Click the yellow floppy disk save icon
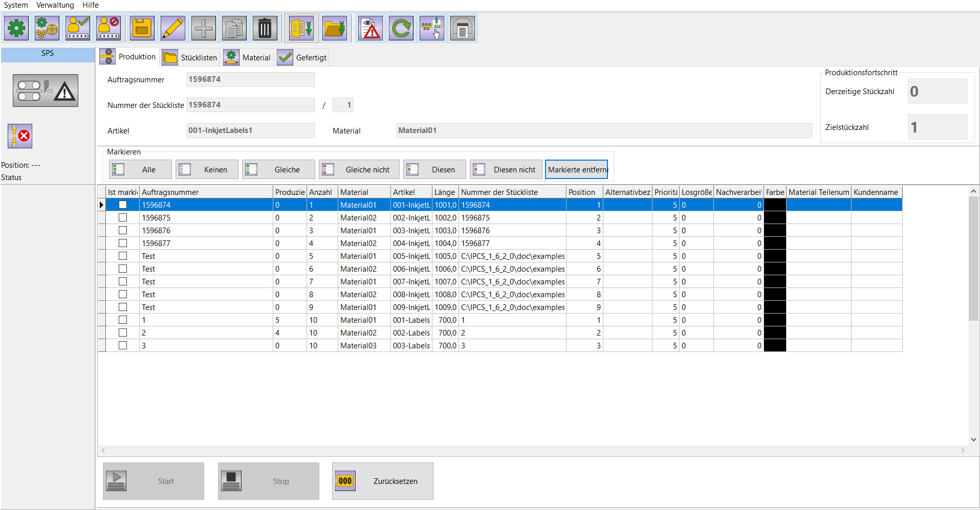The height and width of the screenshot is (510, 980). click(x=142, y=28)
